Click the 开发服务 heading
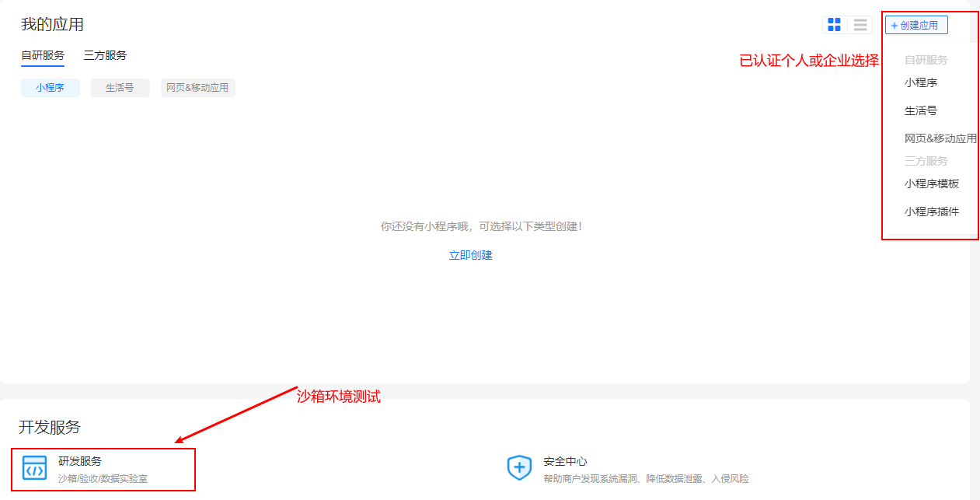980x500 pixels. [50, 427]
